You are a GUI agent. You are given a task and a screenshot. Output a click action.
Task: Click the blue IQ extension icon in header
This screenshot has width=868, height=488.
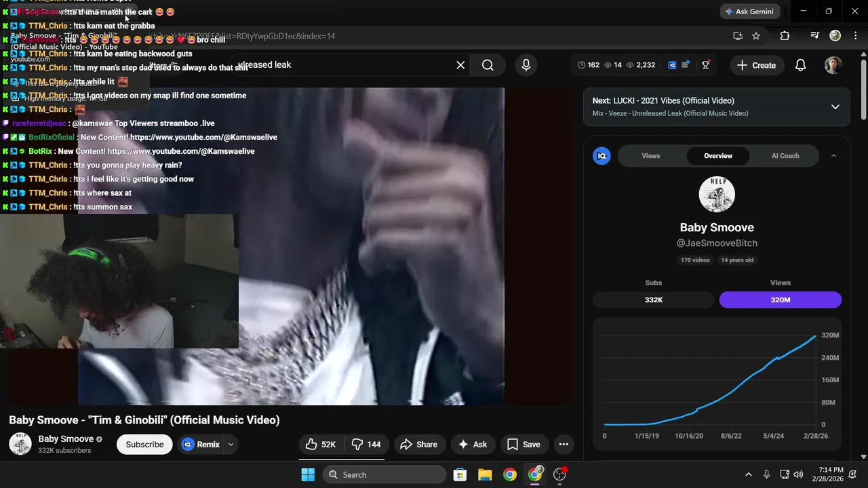click(x=672, y=65)
